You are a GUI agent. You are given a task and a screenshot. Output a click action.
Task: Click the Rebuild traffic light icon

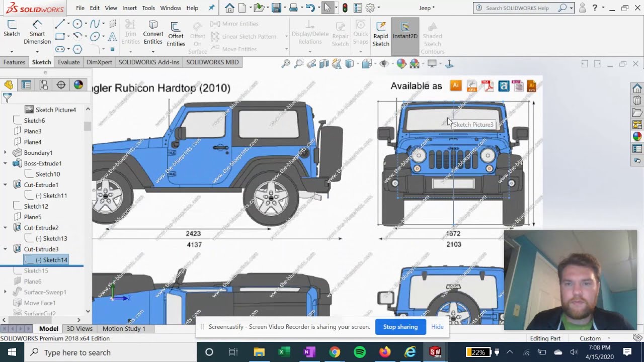coord(345,8)
